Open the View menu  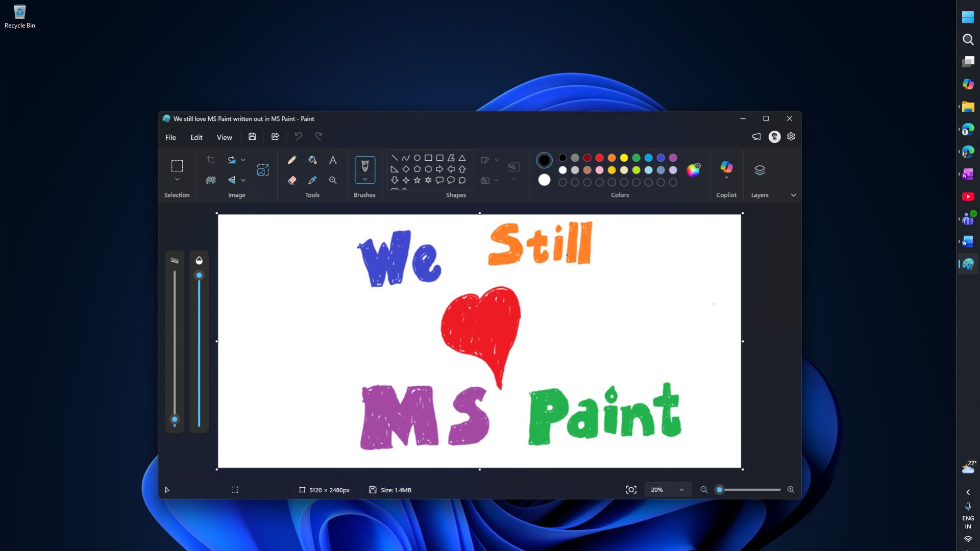coord(224,137)
